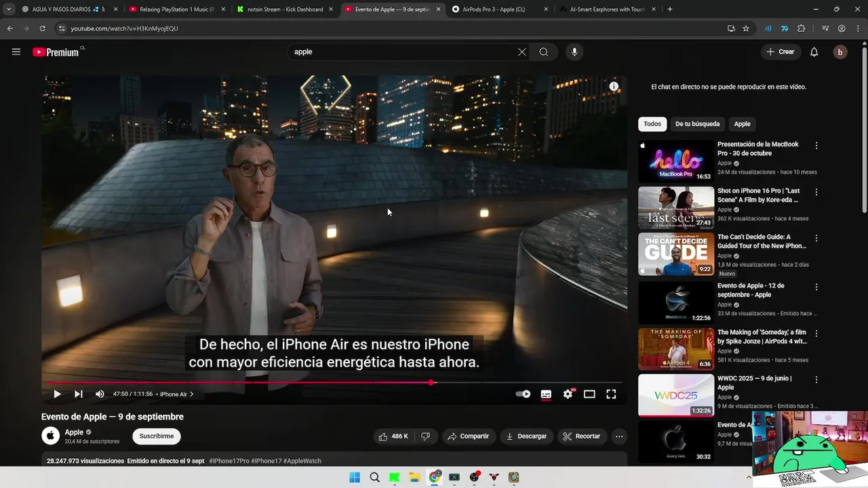Select the De tu búsqueda chip
The image size is (868, 488).
click(x=697, y=124)
